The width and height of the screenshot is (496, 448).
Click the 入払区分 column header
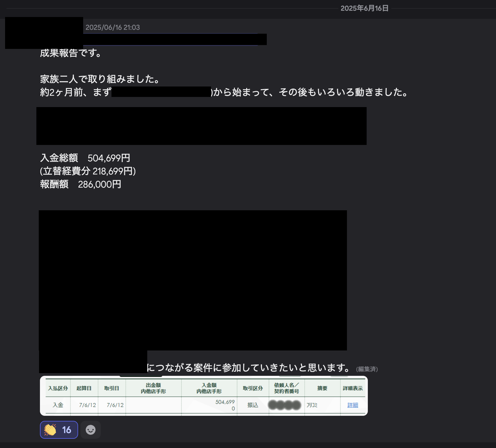click(x=58, y=388)
